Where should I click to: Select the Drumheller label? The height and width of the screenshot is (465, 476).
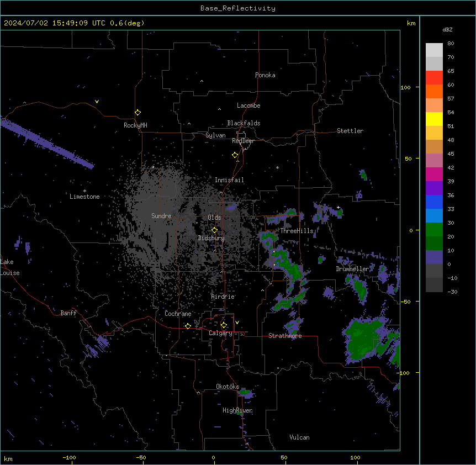tap(352, 269)
